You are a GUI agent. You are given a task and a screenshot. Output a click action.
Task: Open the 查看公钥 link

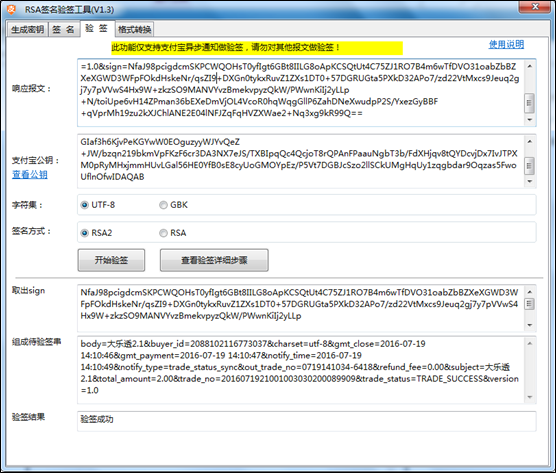click(x=30, y=174)
